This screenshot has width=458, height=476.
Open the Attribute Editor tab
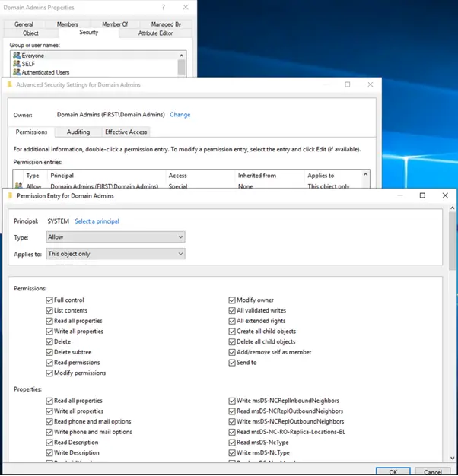pyautogui.click(x=155, y=33)
